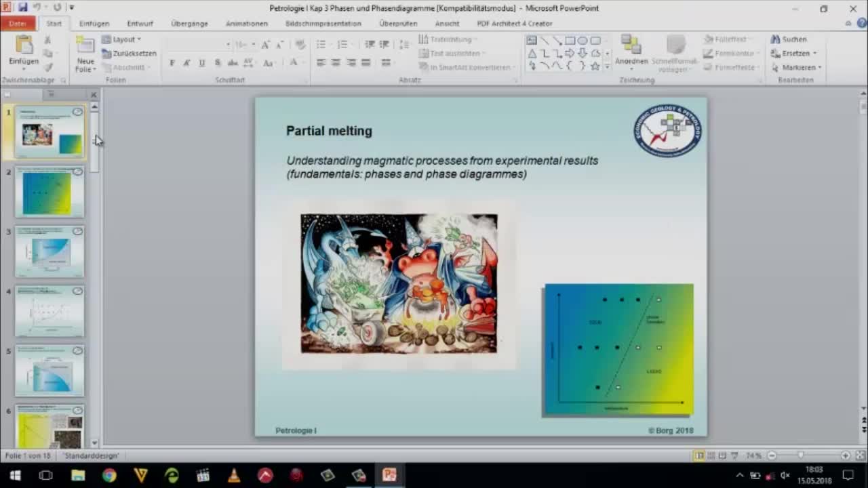Toggle bold formatting
This screenshot has width=868, height=488.
[x=172, y=63]
